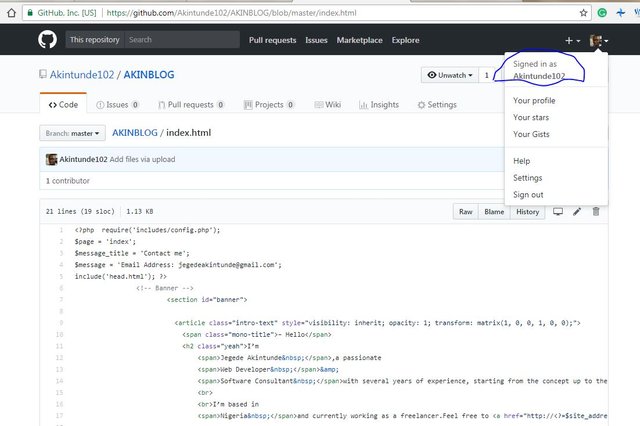Viewport: 640px width, 426px height.
Task: Open the Add files via upload commit
Action: coord(142,160)
